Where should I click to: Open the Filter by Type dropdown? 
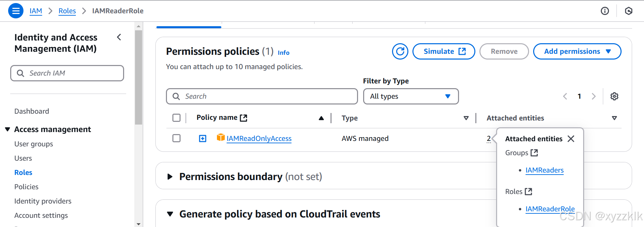[x=411, y=96]
